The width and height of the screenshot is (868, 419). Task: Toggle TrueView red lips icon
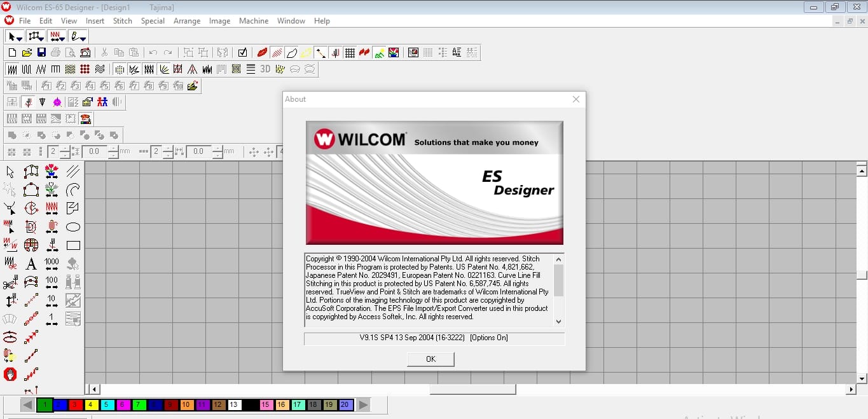262,53
